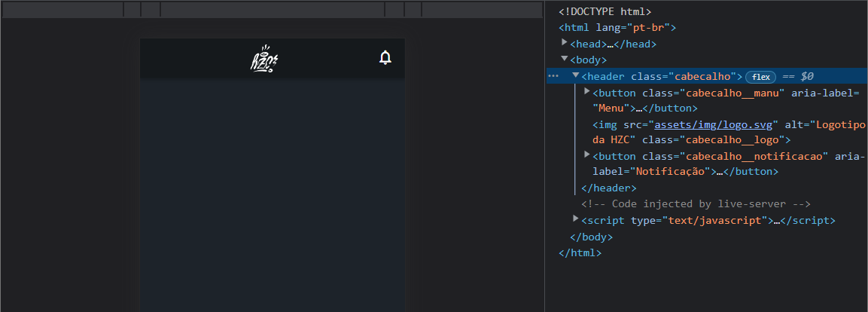Expand the cabecalho__notificacao button node
The height and width of the screenshot is (312, 868).
coord(587,154)
